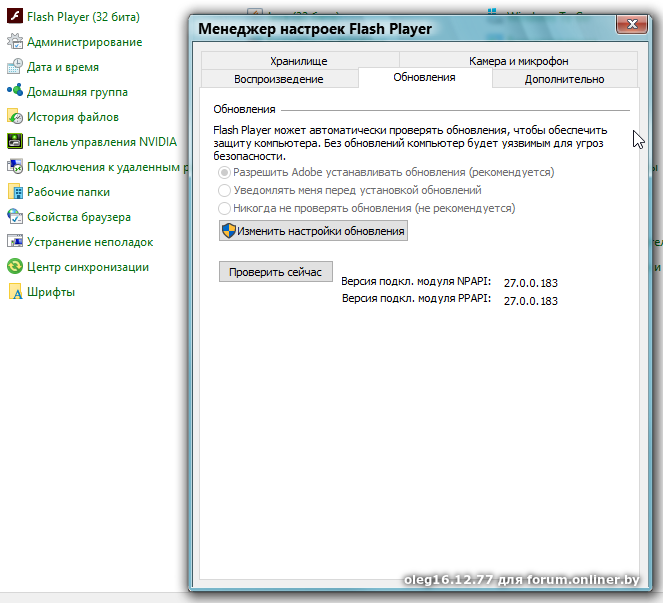Image resolution: width=663 pixels, height=603 pixels.
Task: Click the PPAPI version number 27.0.0.183
Action: [531, 301]
